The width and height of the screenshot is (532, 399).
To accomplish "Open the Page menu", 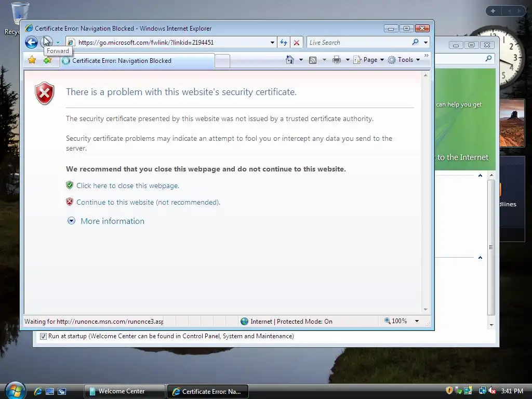I will tap(368, 60).
